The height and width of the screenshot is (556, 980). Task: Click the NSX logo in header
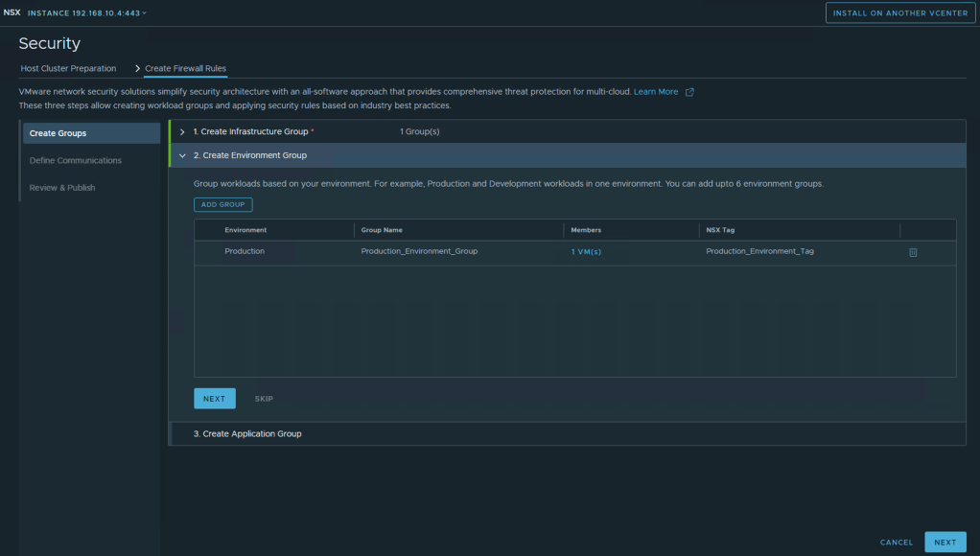coord(12,12)
